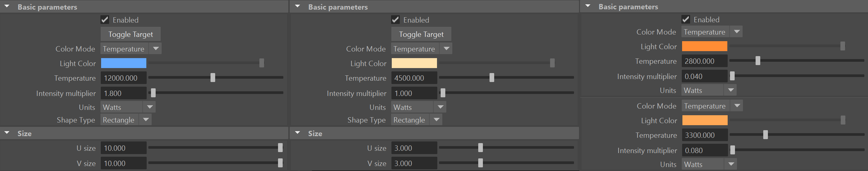Collapse the leftmost Basic parameters section

tap(7, 7)
